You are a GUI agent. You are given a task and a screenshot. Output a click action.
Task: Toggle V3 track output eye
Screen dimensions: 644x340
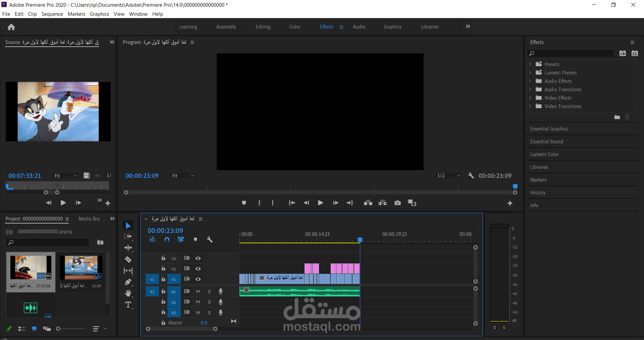[x=198, y=258]
